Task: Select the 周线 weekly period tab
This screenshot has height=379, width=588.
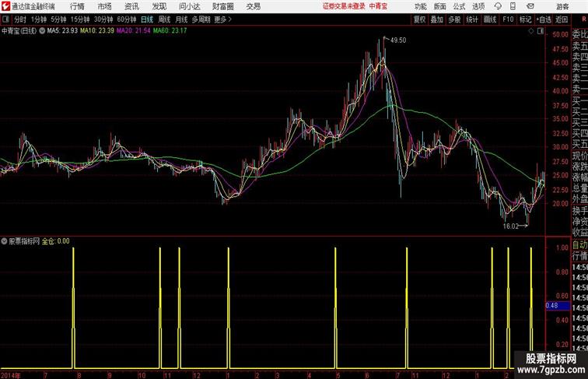Action: pos(164,19)
